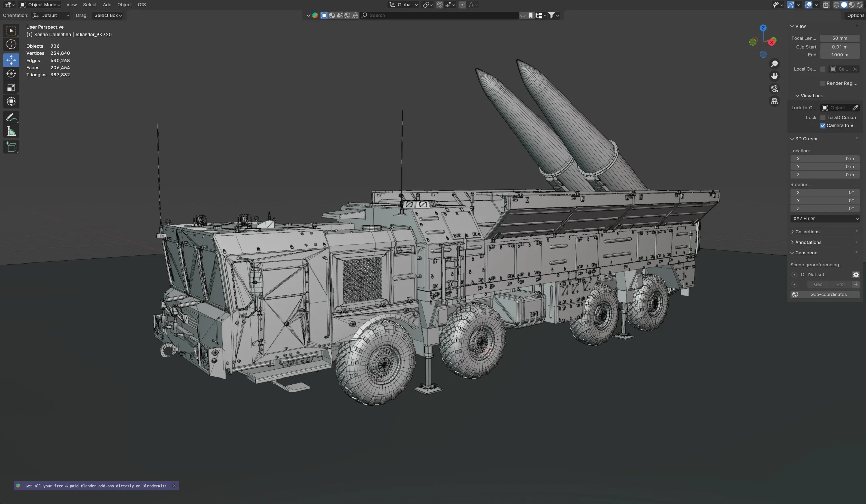Click the viewport Search field

(x=412, y=15)
